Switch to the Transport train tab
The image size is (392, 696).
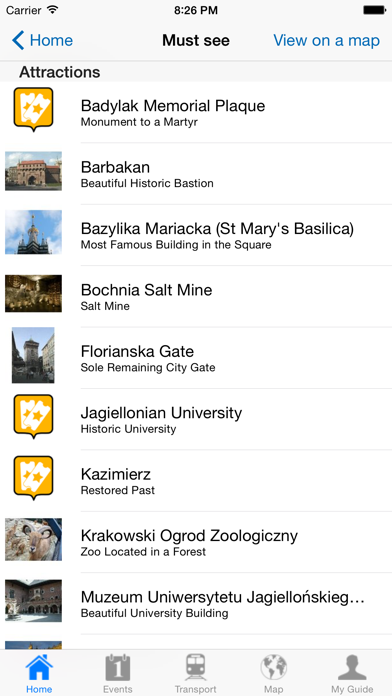(x=195, y=673)
